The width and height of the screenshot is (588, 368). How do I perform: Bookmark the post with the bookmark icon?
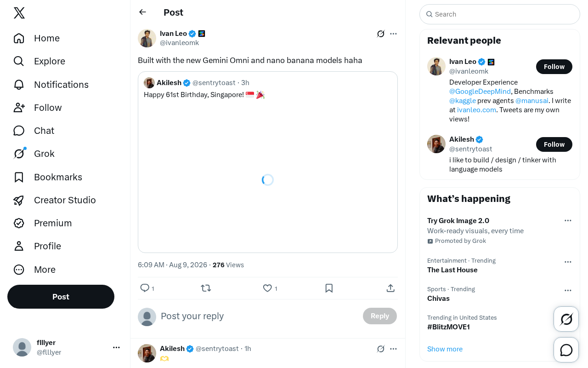click(329, 288)
